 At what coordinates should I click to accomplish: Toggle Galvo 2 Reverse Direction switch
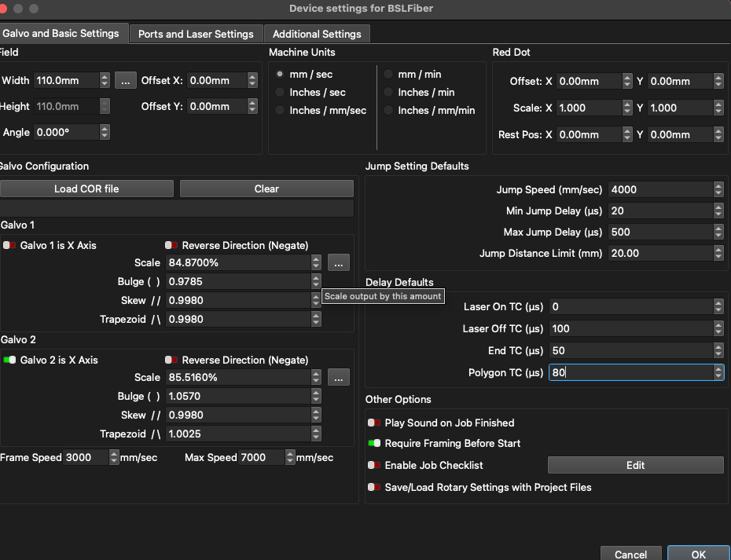tap(171, 361)
